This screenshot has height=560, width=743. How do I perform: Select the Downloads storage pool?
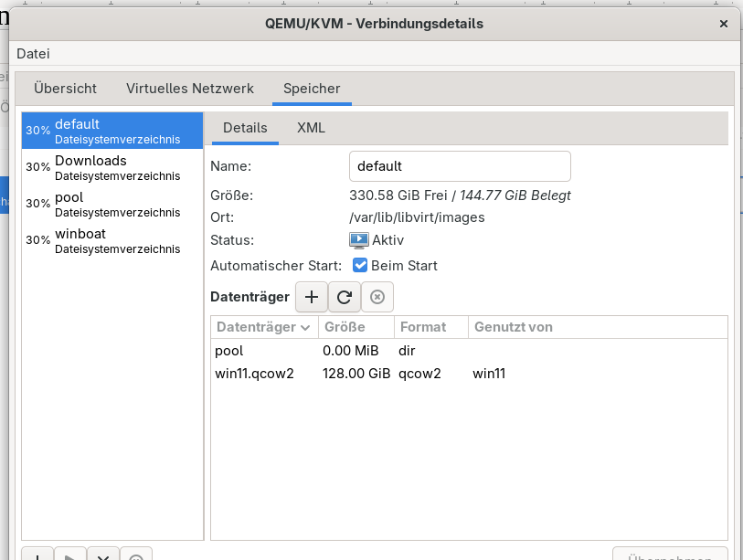click(112, 167)
